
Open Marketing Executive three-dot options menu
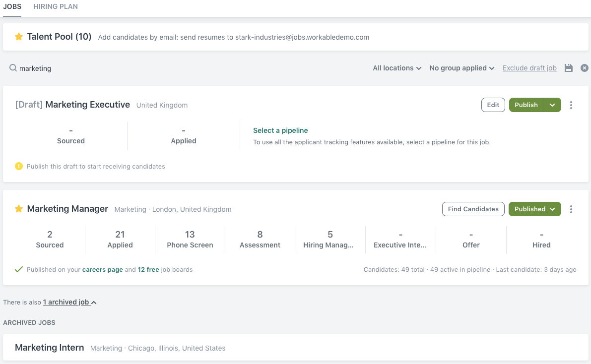point(571,105)
